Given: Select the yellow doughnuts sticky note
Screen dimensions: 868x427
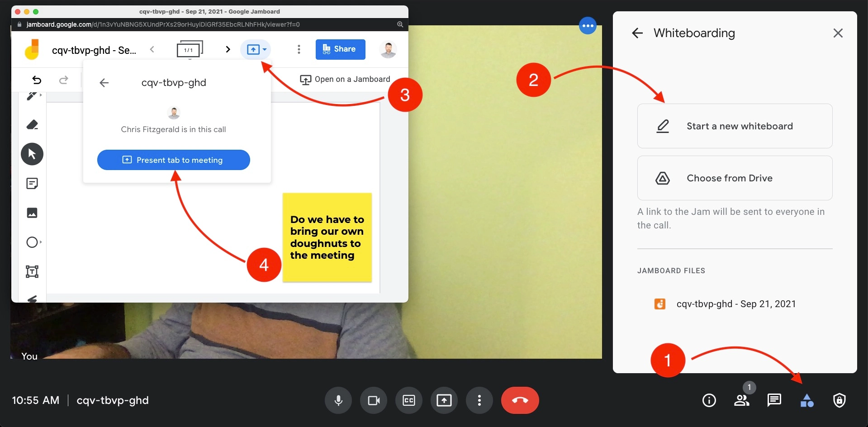Looking at the screenshot, I should [x=327, y=237].
